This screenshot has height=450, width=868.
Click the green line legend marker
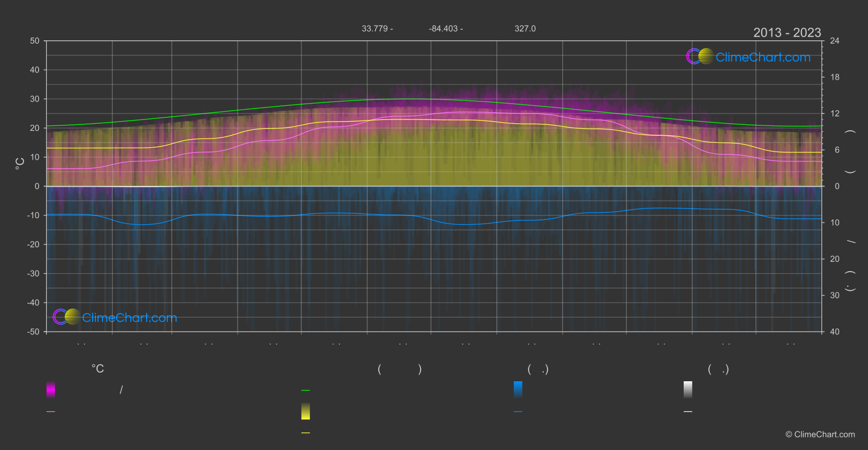(306, 391)
